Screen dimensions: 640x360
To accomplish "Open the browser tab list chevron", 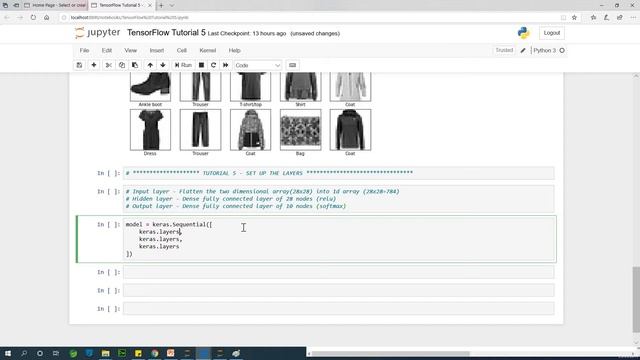I will pos(172,5).
